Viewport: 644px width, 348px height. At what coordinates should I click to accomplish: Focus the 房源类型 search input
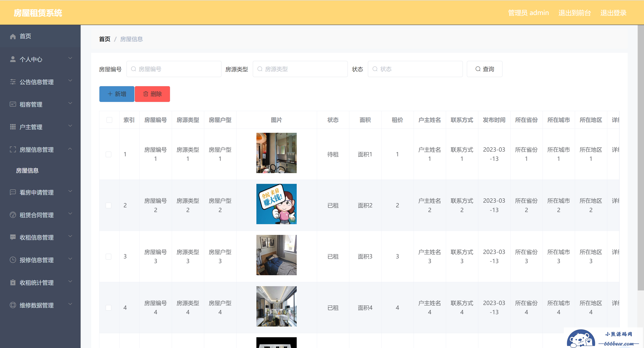pos(300,69)
